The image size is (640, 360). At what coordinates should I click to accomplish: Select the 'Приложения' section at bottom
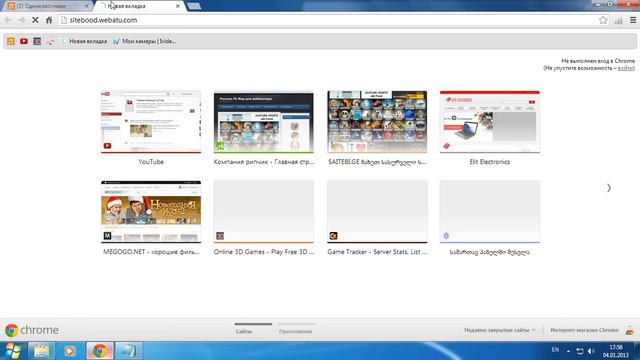(x=296, y=331)
